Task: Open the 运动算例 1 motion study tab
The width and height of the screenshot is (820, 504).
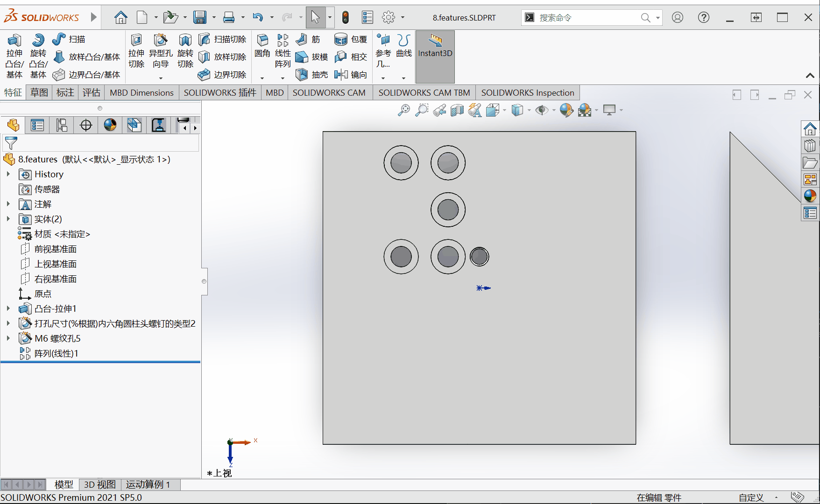Action: pos(148,484)
